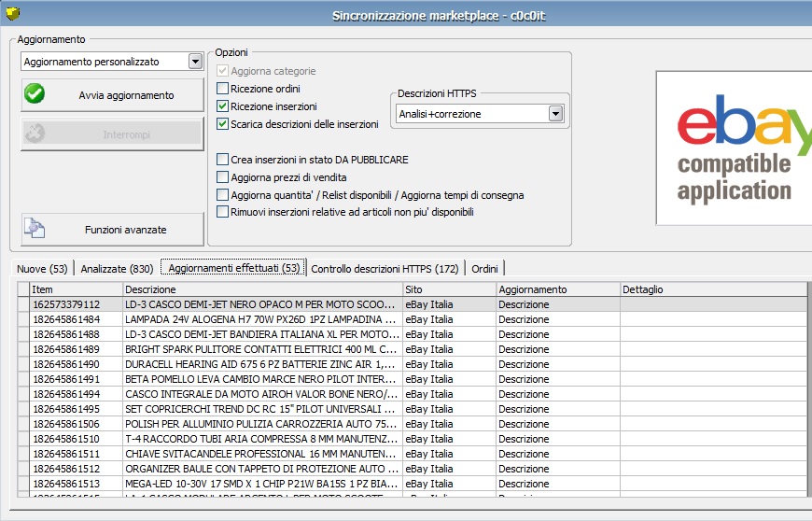Click the Aggiornamento column header
The width and height of the screenshot is (812, 521).
[557, 289]
